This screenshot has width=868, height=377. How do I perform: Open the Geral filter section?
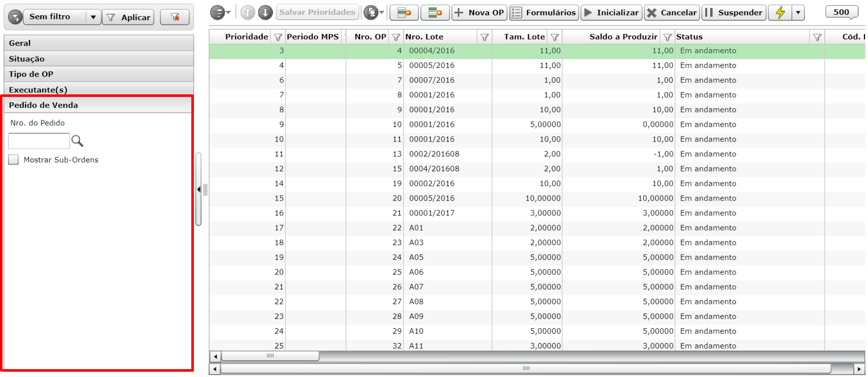pyautogui.click(x=98, y=43)
